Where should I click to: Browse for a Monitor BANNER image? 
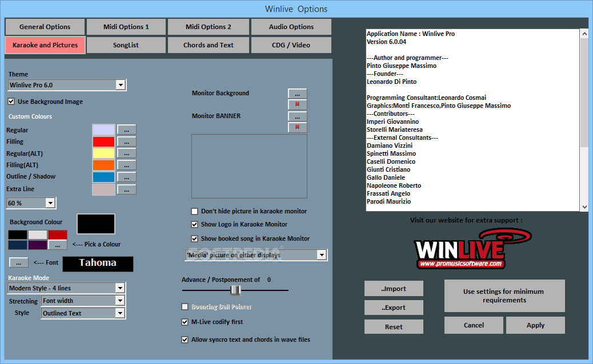[x=297, y=116]
